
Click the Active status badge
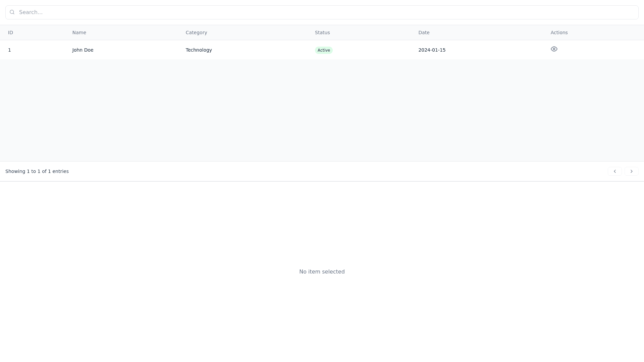point(323,50)
